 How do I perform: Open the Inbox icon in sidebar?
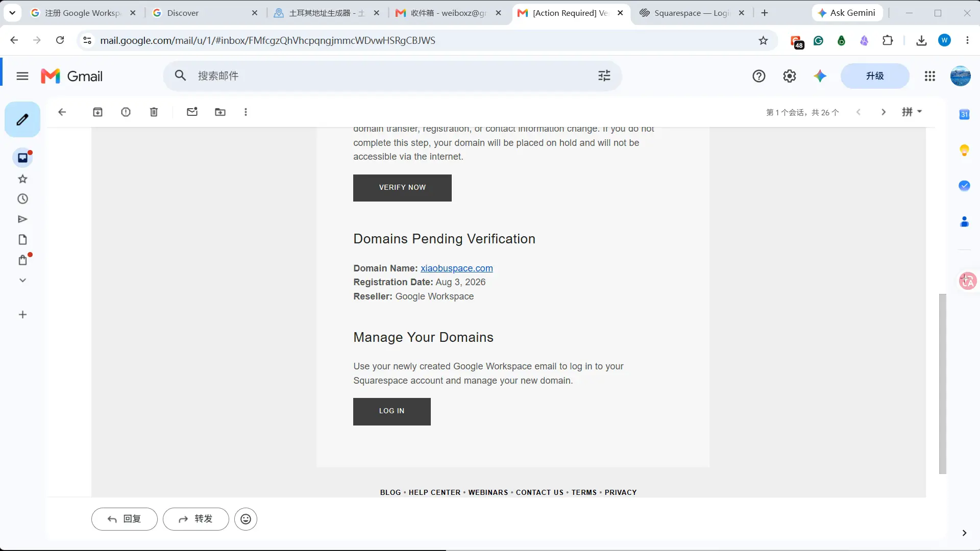pyautogui.click(x=22, y=158)
